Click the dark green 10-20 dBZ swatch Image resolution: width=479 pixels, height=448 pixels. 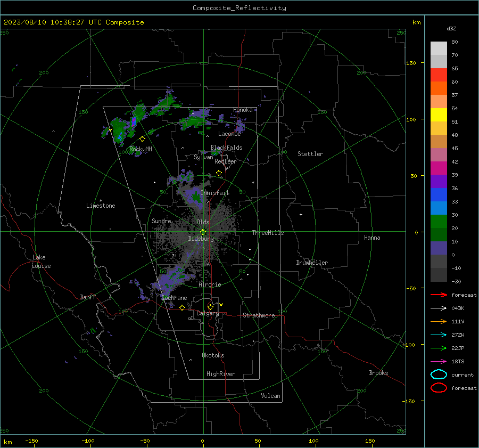pyautogui.click(x=439, y=235)
